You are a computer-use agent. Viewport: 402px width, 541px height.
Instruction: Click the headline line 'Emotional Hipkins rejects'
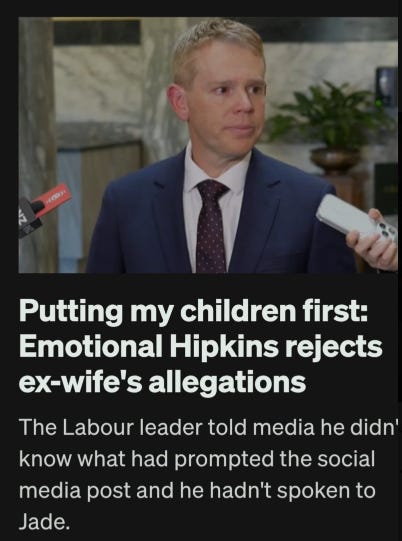click(x=200, y=346)
